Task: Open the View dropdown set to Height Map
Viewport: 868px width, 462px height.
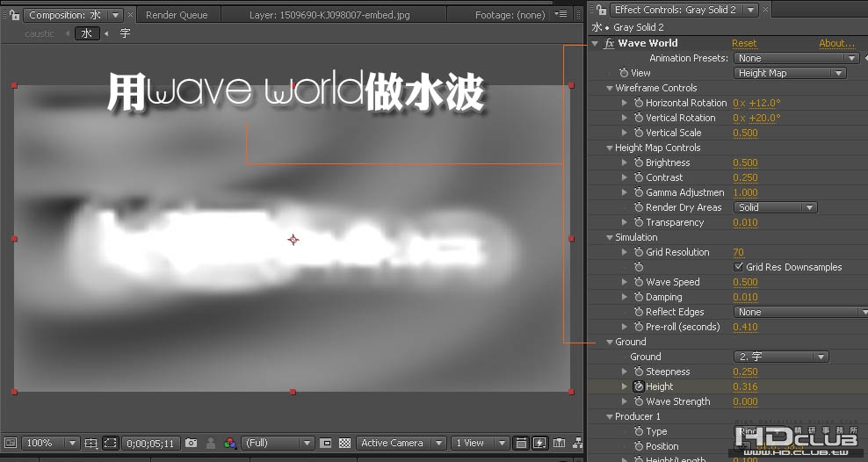Action: 790,73
